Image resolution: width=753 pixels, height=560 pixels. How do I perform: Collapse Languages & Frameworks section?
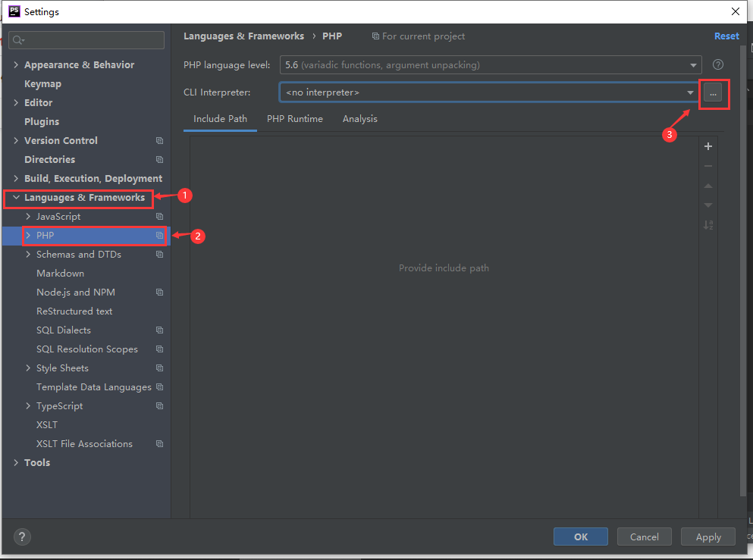point(16,197)
